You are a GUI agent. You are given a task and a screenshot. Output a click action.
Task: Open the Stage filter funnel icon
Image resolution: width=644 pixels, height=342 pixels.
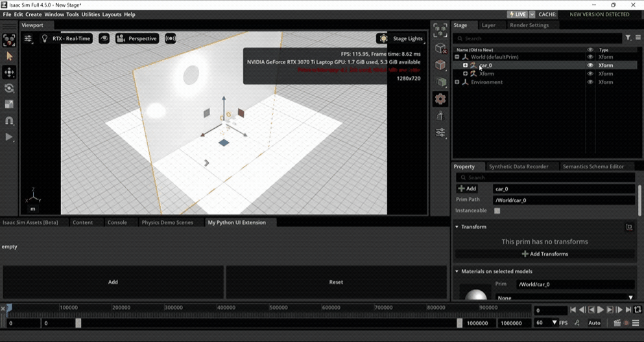click(628, 38)
